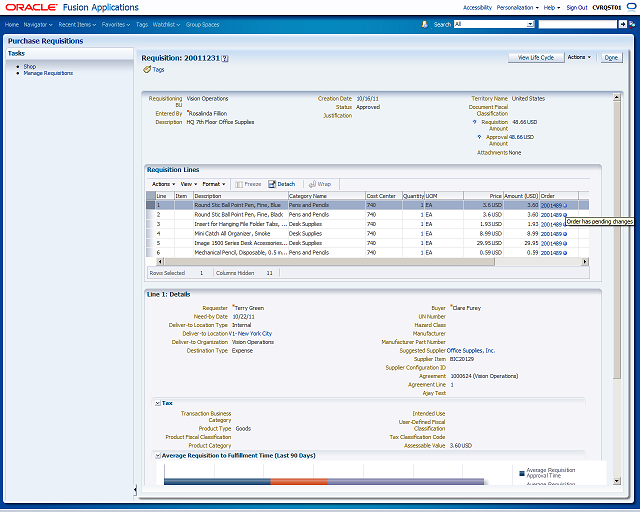Click the search go arrow button
Screen dimensions: 640x512
622,24
